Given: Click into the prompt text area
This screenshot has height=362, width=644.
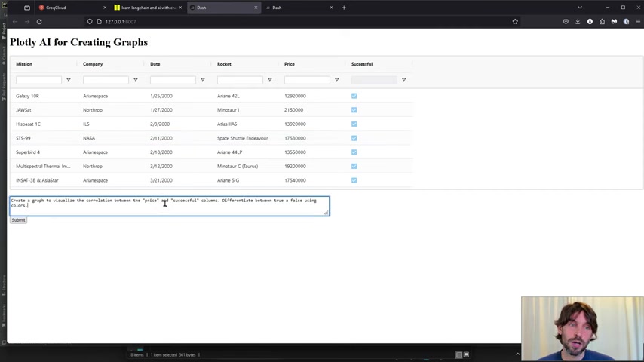Looking at the screenshot, I should (169, 206).
